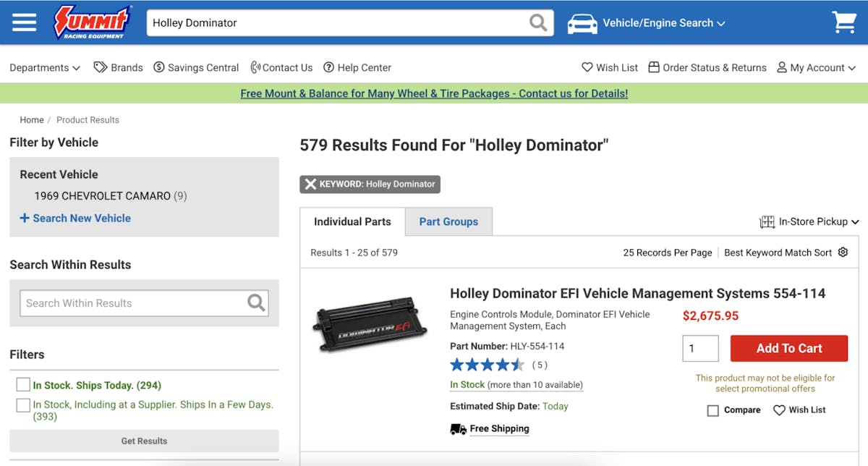Image resolution: width=868 pixels, height=466 pixels.
Task: Expand the My Account menu
Action: (x=816, y=67)
